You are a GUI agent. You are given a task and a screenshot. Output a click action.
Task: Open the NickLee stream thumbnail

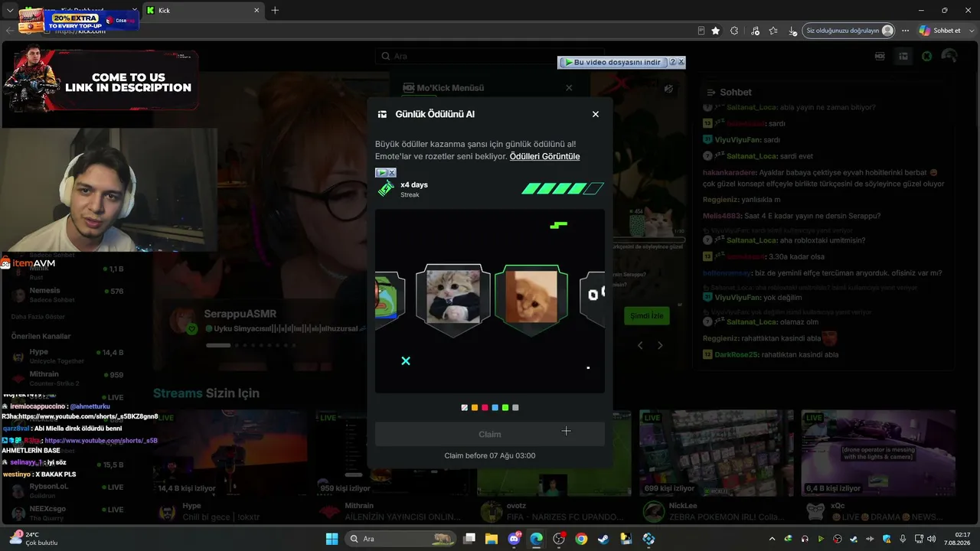716,453
